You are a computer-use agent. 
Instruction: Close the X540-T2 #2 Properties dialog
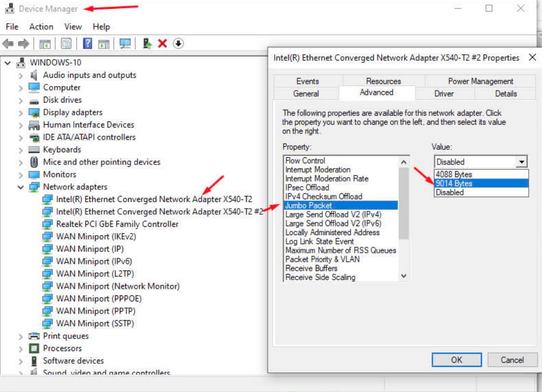[532, 57]
